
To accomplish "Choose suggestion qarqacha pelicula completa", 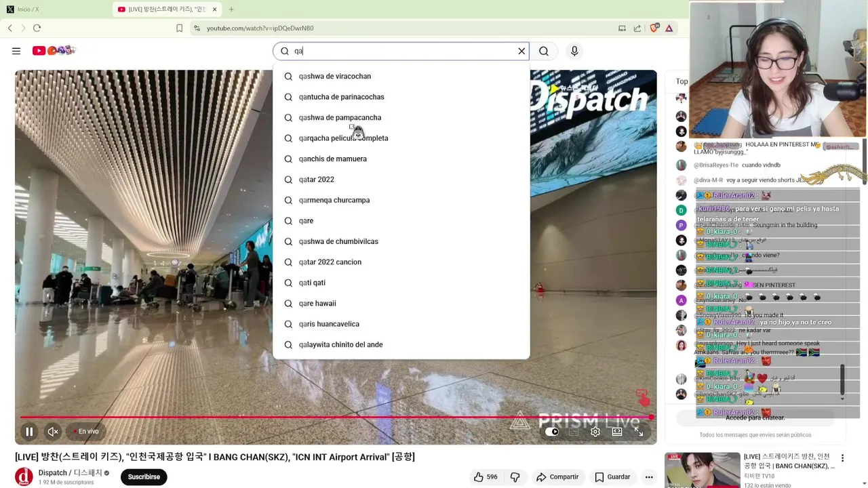I will click(x=401, y=138).
